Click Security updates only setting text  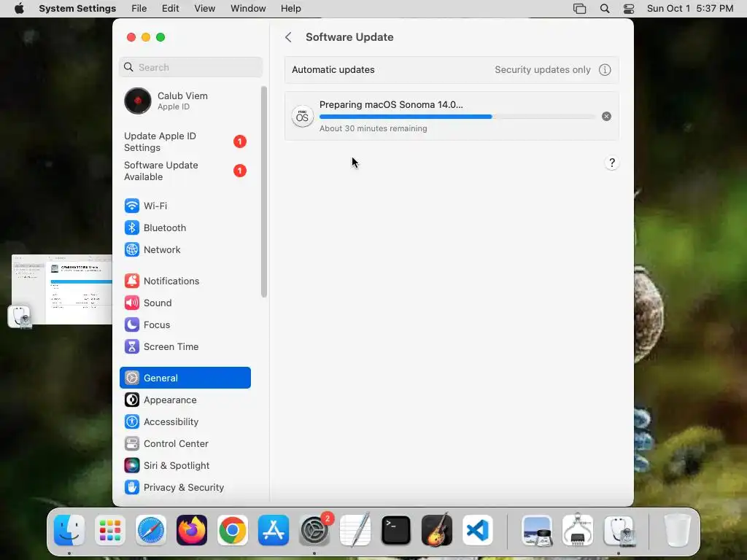[x=542, y=70]
